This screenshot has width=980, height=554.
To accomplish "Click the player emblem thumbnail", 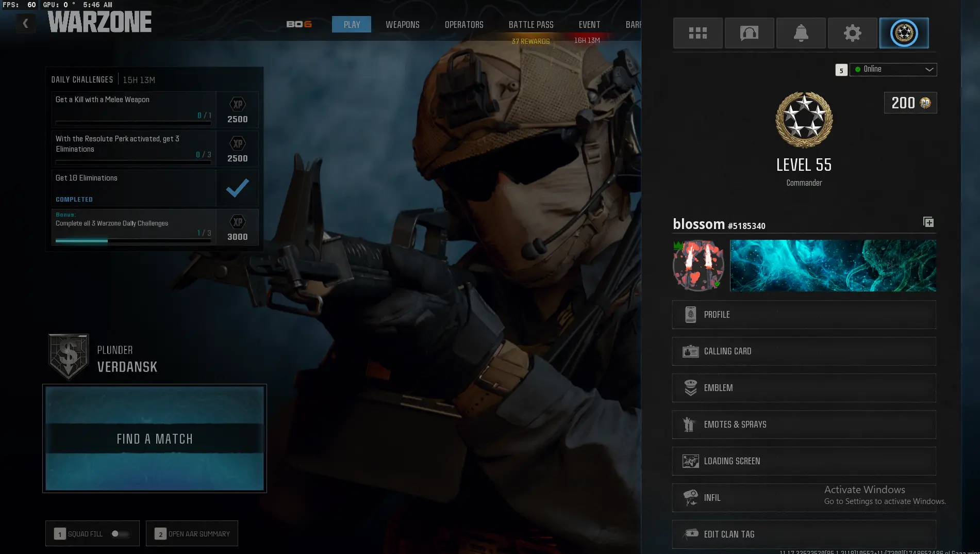I will point(698,265).
